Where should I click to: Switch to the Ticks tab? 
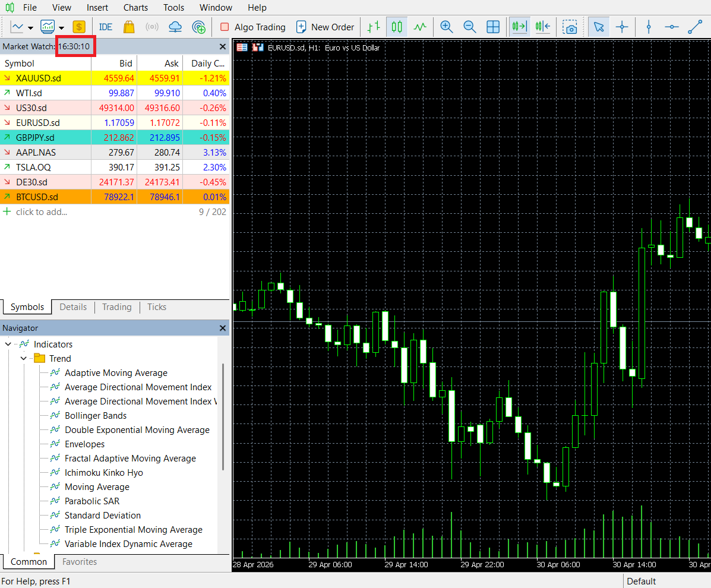point(157,307)
